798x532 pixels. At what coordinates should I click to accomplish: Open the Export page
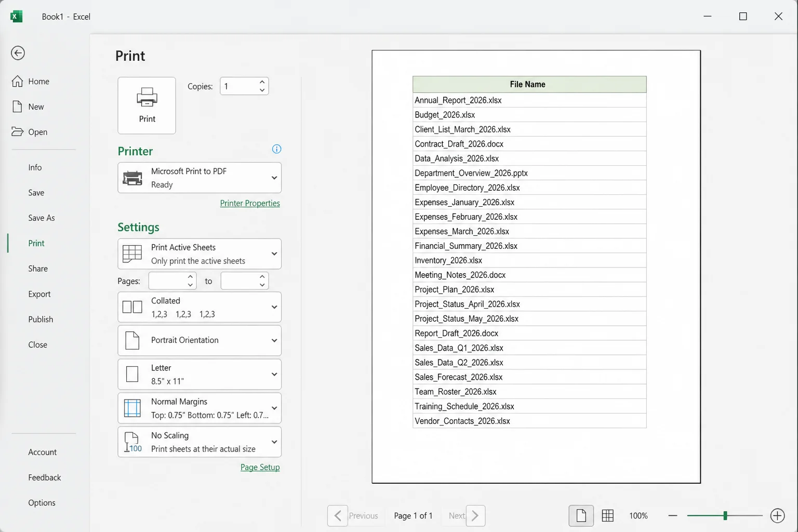coord(39,294)
